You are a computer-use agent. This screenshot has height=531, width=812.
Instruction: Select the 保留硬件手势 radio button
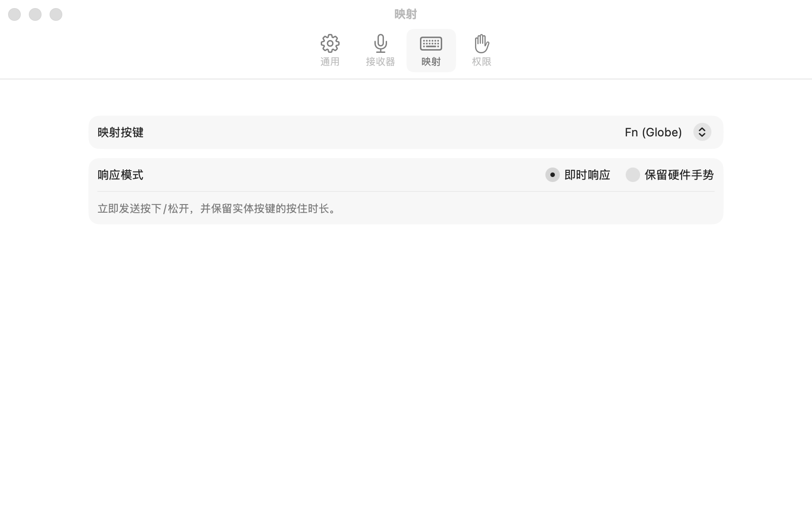tap(632, 175)
